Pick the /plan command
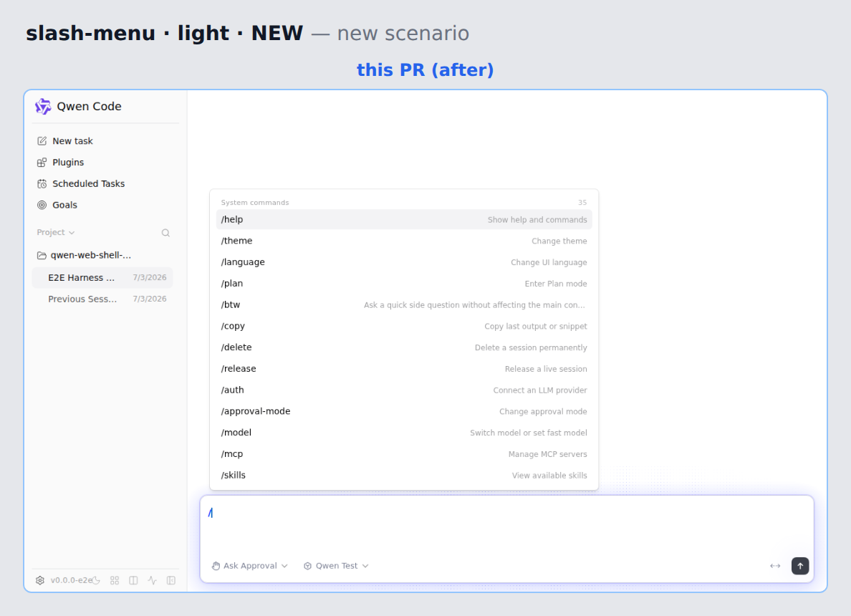The height and width of the screenshot is (616, 851). tap(404, 284)
